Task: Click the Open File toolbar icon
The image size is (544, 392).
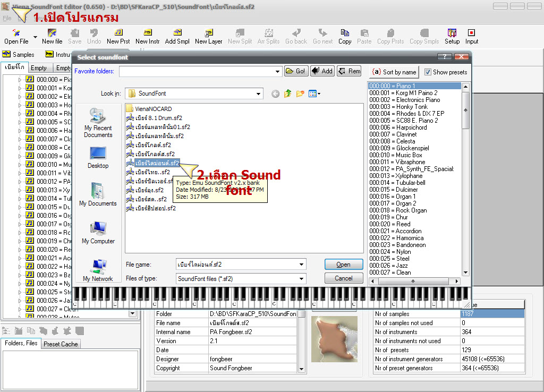Action: (16, 37)
